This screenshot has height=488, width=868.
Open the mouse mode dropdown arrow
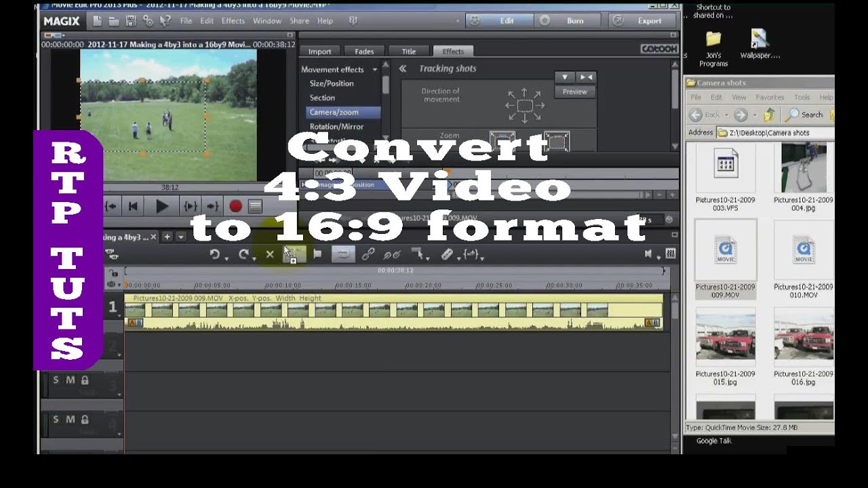(427, 258)
